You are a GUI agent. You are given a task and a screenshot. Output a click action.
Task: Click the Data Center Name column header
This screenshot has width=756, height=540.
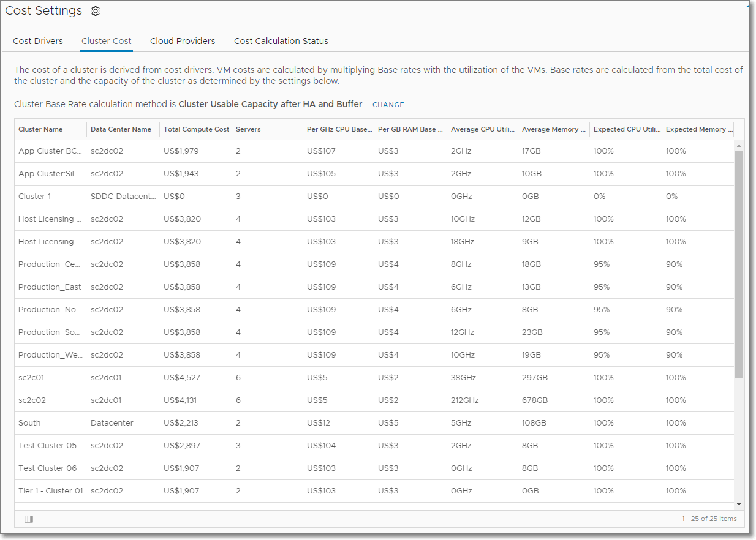(121, 129)
